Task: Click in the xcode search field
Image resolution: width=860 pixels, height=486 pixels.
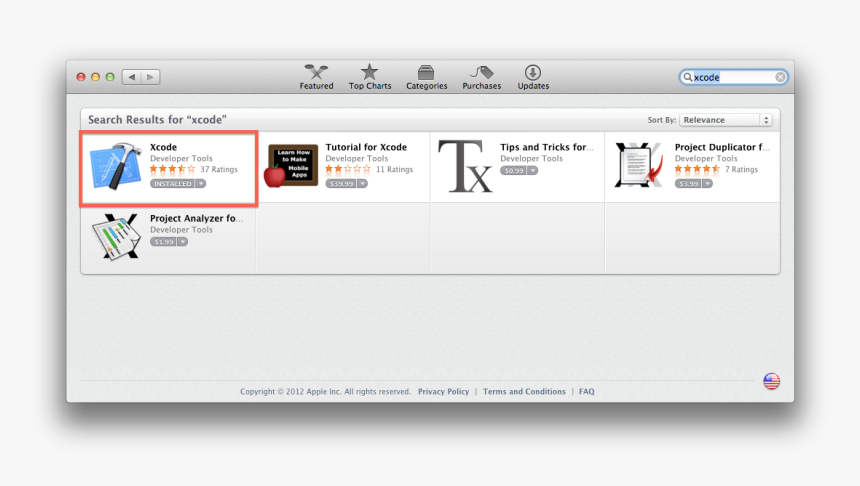Action: click(733, 77)
